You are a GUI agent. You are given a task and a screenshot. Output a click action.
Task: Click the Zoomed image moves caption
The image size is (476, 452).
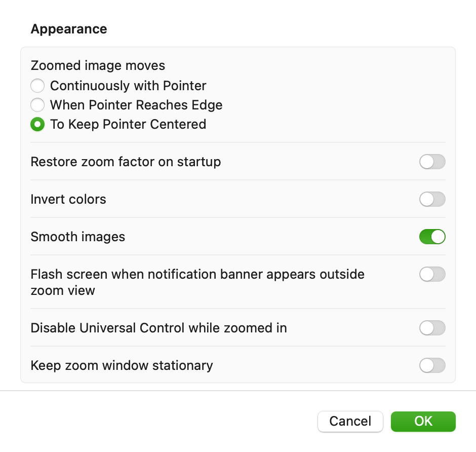(98, 65)
